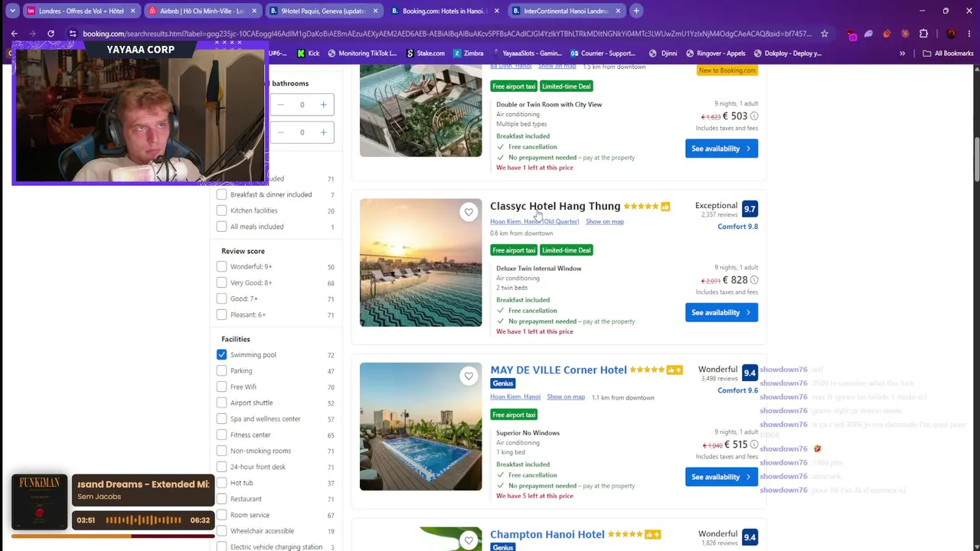Image resolution: width=980 pixels, height=551 pixels.
Task: Open the Exceptional 9.7 review score badge
Action: click(x=750, y=208)
